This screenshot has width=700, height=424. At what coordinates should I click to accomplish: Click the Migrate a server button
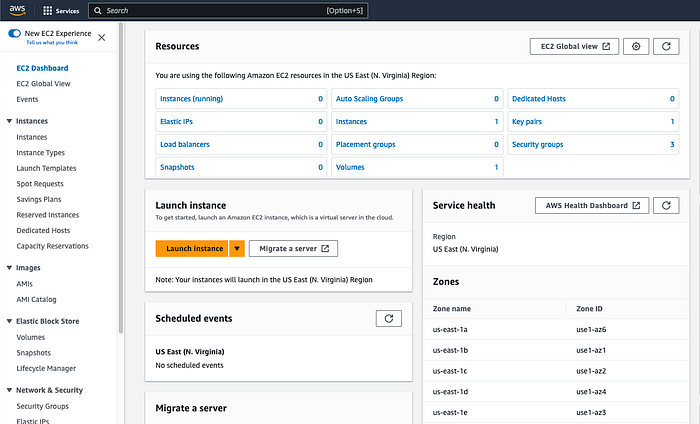293,249
